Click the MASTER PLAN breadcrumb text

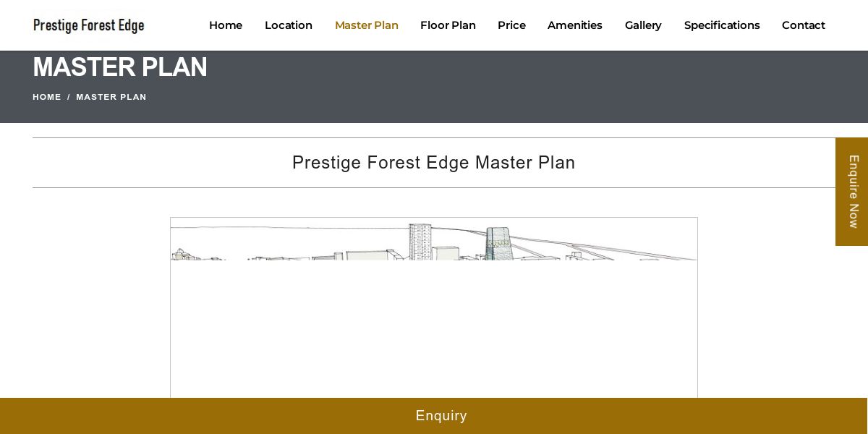pos(111,97)
